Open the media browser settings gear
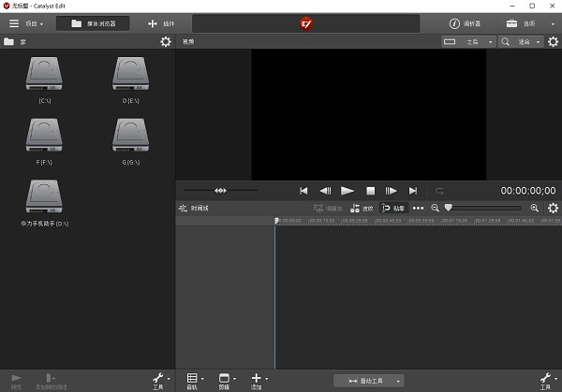 click(x=166, y=41)
